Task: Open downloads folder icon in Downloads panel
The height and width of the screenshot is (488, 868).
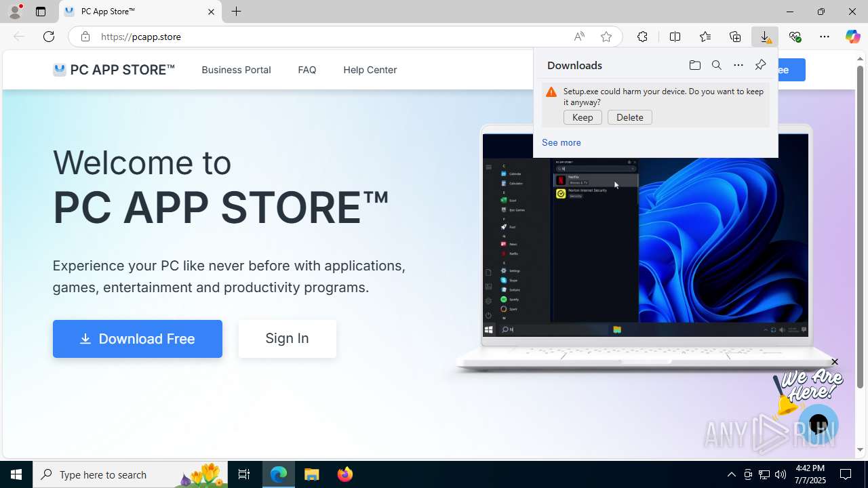Action: 694,65
